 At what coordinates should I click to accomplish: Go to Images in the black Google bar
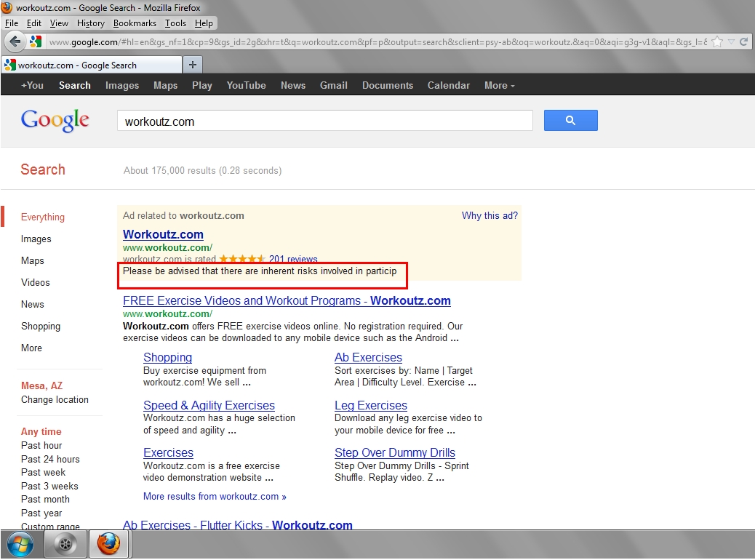(122, 85)
